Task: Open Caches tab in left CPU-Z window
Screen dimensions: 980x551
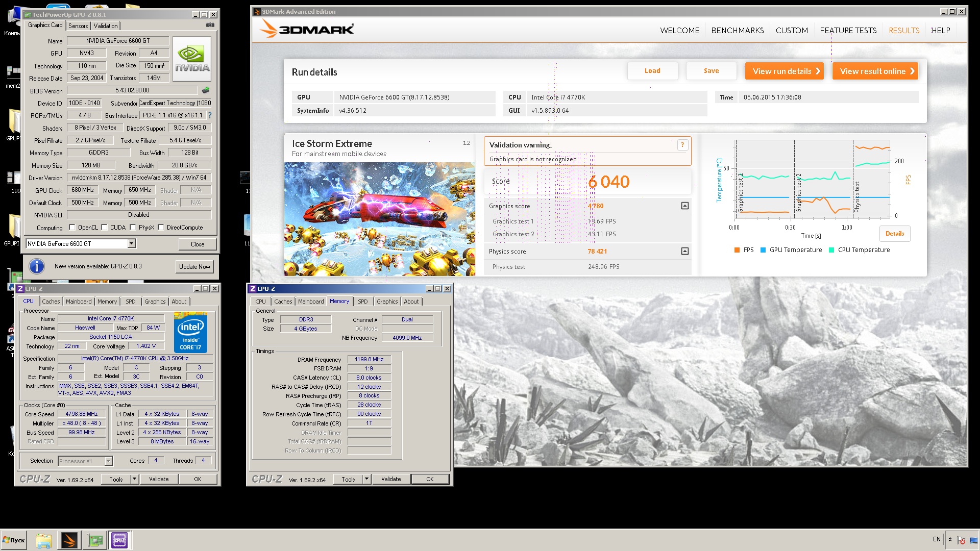Action: (51, 302)
